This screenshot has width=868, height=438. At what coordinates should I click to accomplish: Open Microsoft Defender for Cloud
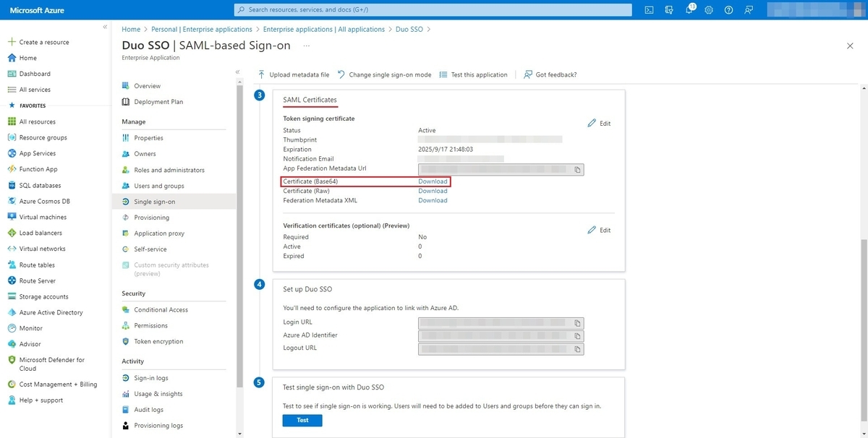(x=52, y=364)
